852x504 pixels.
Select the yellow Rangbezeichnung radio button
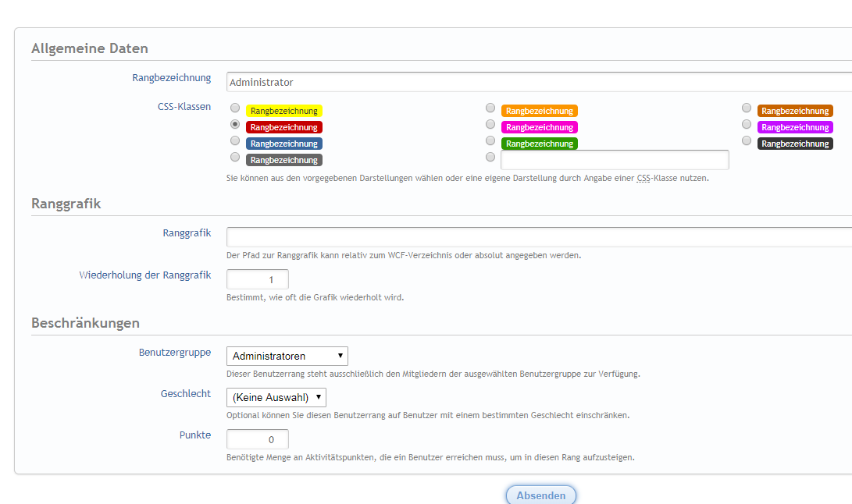pyautogui.click(x=235, y=108)
